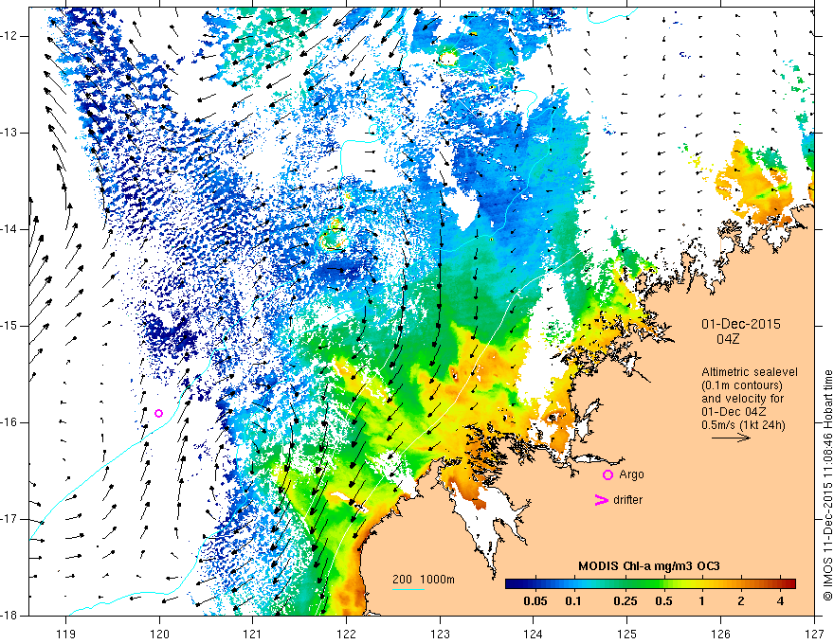834x644 pixels.
Task: Select the magenta Argo float marker near 120°E, 16°S
Action: pos(158,414)
